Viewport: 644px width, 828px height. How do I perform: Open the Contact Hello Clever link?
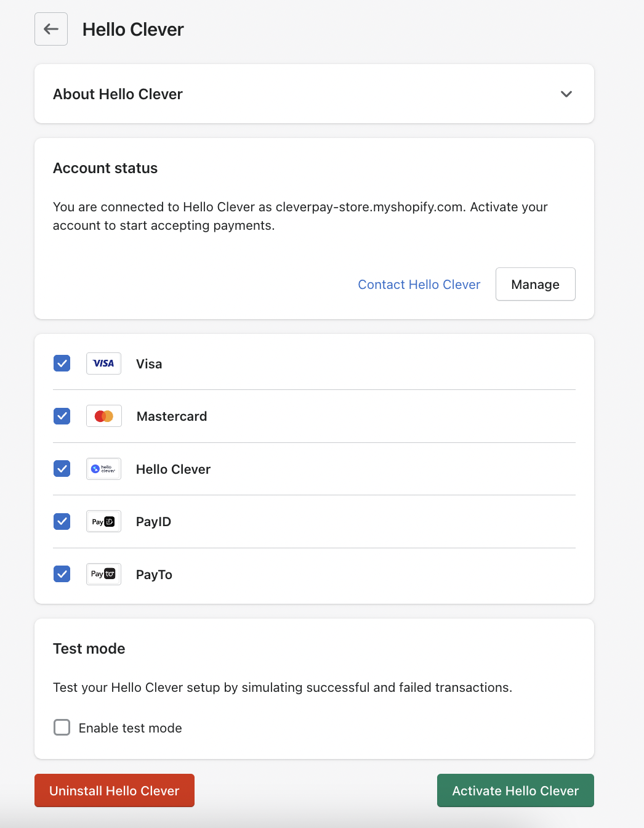(419, 285)
